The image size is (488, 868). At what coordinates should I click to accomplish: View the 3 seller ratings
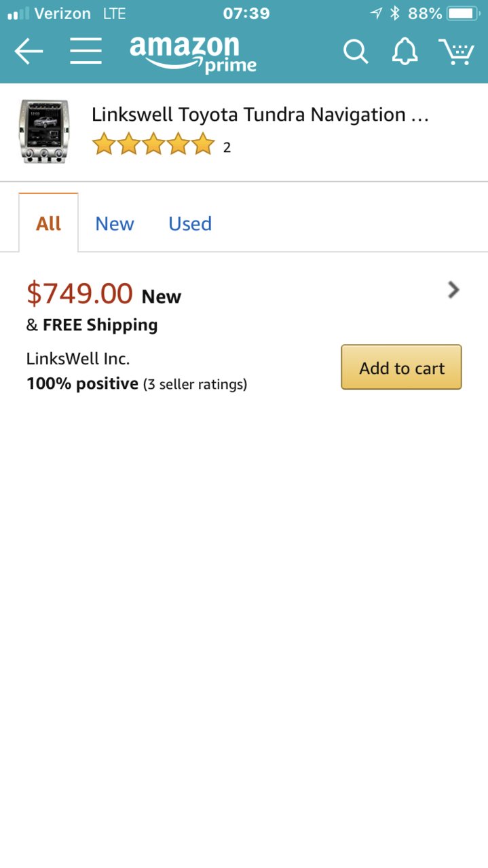click(x=195, y=385)
